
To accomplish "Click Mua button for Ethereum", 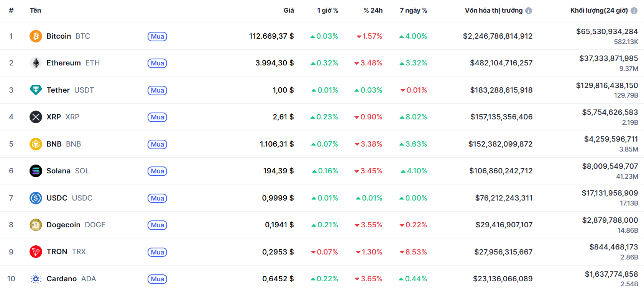I will click(157, 63).
